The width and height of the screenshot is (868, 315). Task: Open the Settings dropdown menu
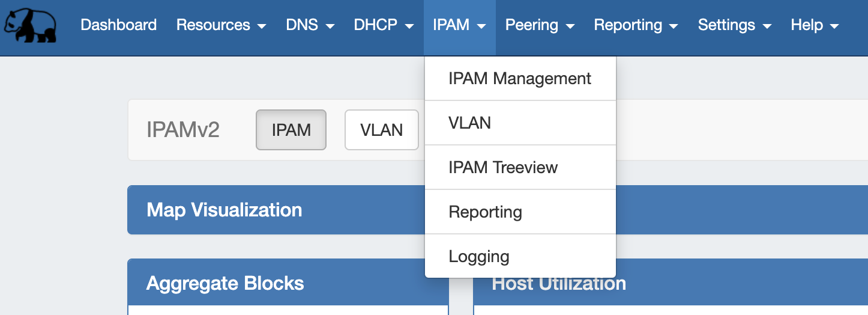coord(734,25)
